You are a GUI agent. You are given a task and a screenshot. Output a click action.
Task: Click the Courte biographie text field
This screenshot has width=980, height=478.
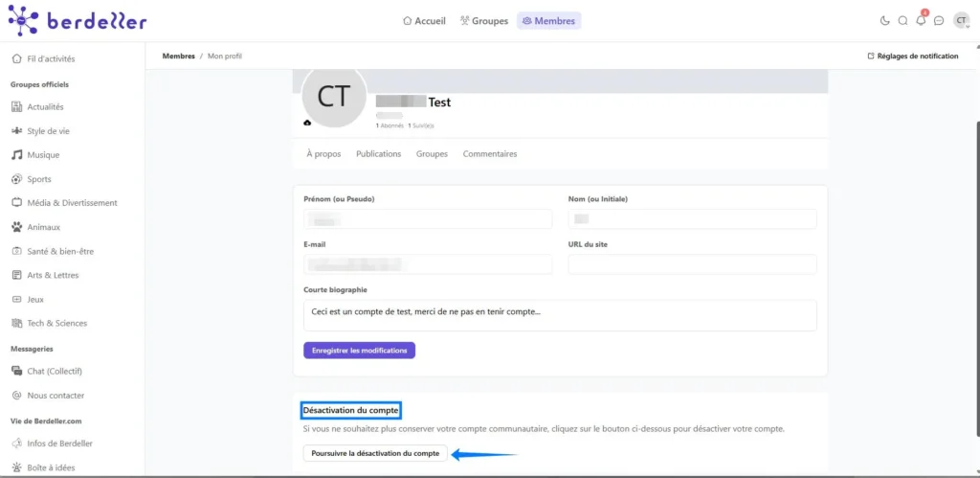(559, 315)
